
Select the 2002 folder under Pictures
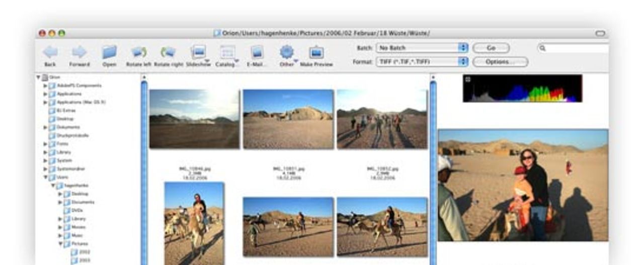(x=80, y=252)
